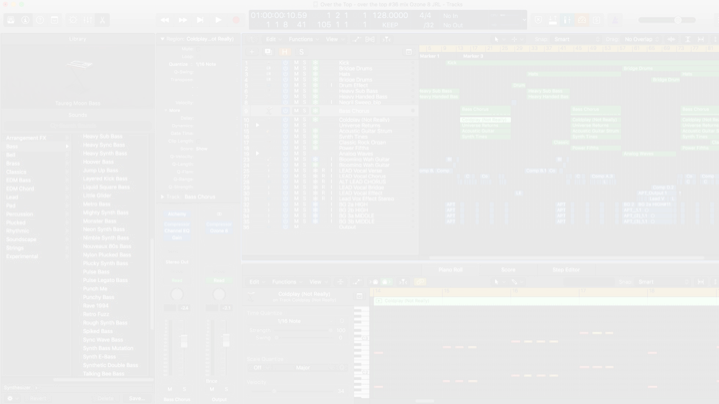The image size is (719, 404).
Task: Click vertical auto zoom button
Action: (x=687, y=39)
